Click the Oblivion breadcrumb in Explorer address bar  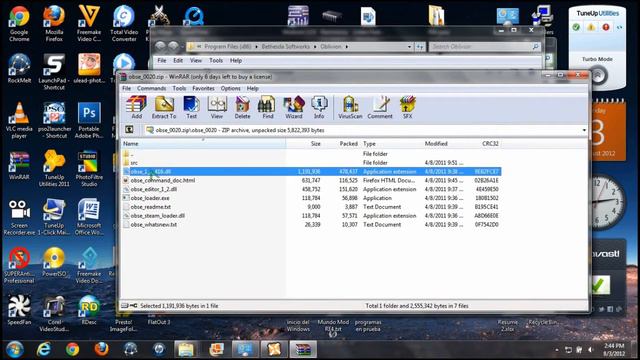pyautogui.click(x=331, y=47)
